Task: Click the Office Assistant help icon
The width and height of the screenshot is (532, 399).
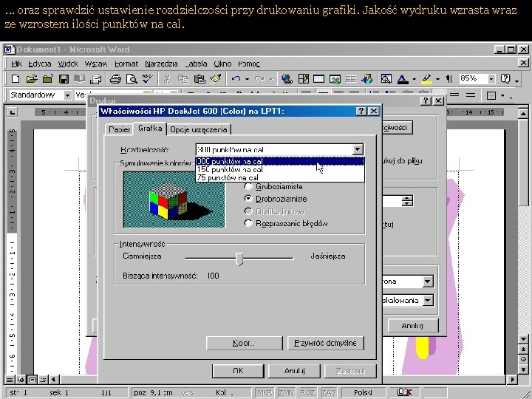Action: point(505,79)
